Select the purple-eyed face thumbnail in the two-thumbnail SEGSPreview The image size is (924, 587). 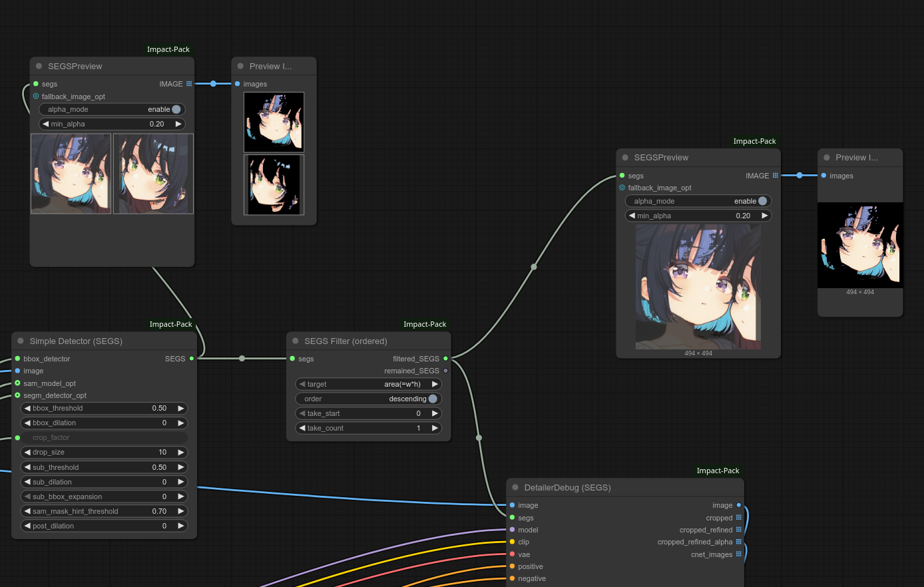click(71, 174)
